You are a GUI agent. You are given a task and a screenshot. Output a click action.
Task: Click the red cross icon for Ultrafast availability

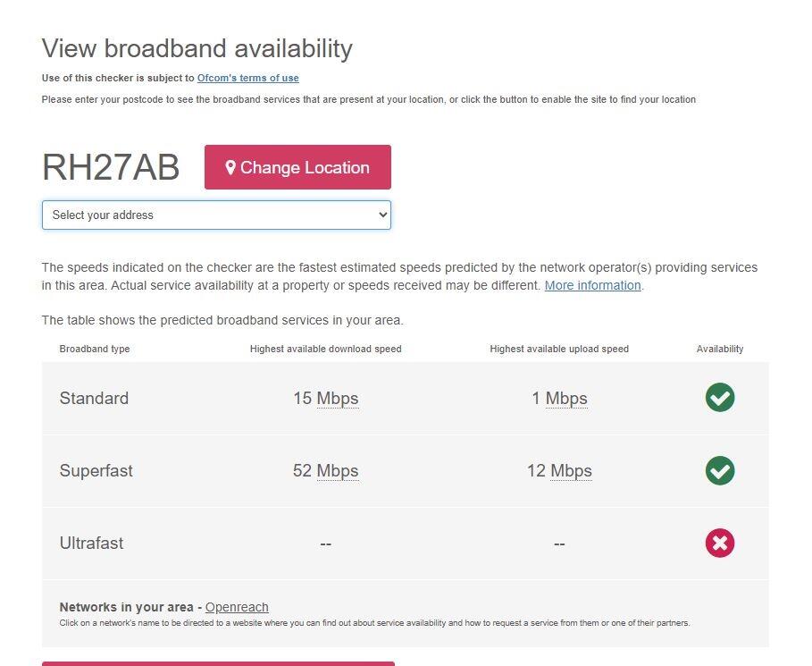tap(720, 543)
